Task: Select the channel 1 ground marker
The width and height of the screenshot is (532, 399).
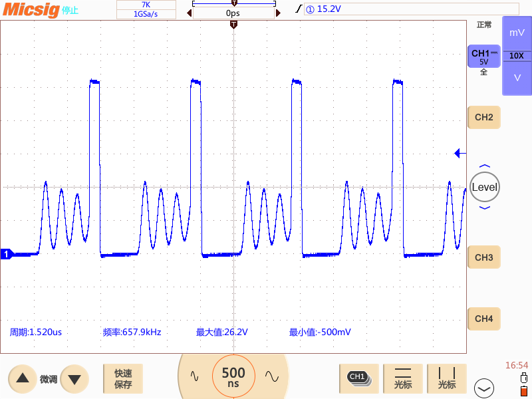Action: [7, 254]
